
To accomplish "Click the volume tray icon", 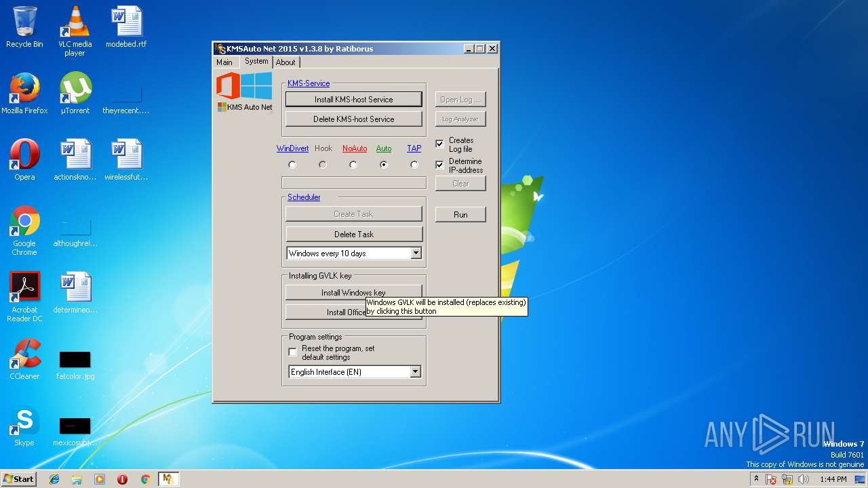I will 804,479.
